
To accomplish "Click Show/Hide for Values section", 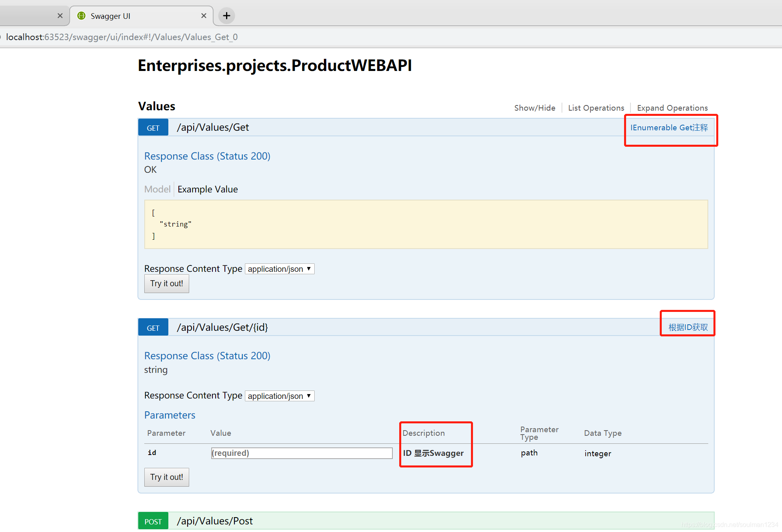I will [535, 108].
